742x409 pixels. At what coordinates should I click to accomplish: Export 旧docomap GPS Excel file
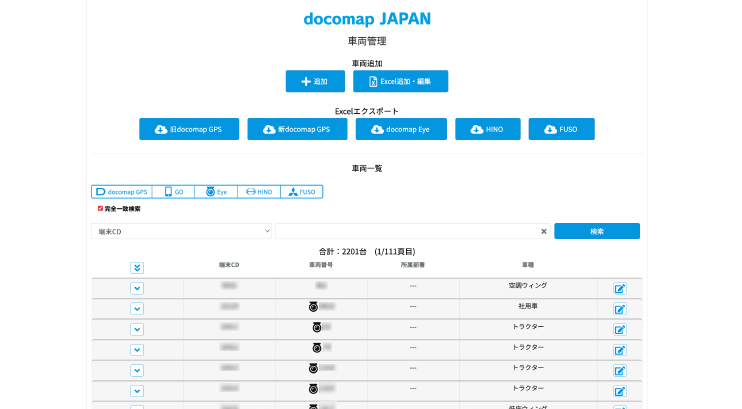pos(189,129)
